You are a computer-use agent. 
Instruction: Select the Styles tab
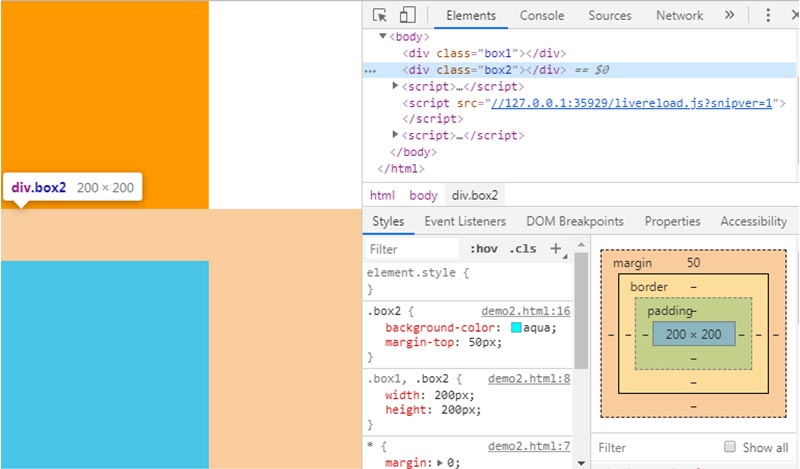[388, 221]
